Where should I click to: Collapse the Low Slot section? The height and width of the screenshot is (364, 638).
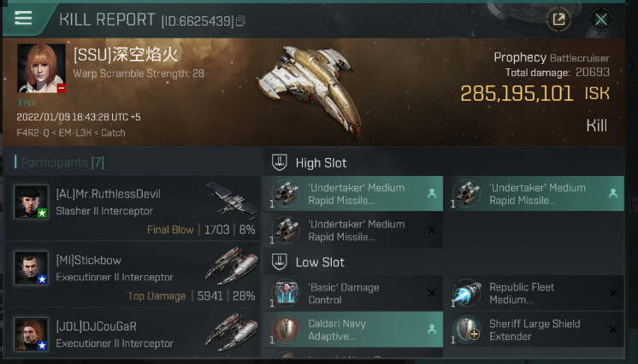[x=279, y=261]
